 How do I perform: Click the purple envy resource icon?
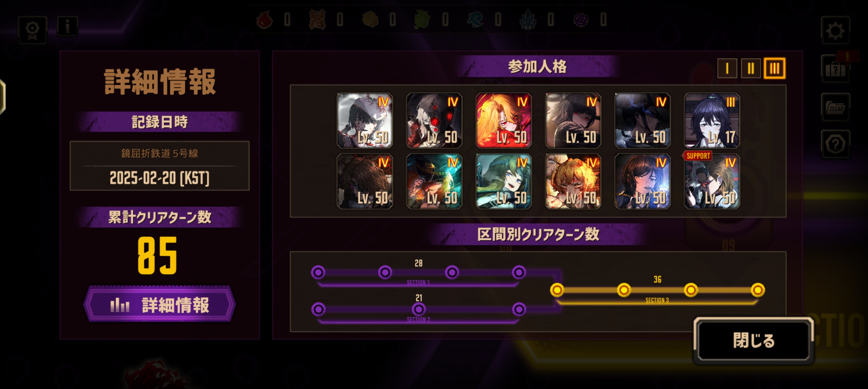(581, 19)
